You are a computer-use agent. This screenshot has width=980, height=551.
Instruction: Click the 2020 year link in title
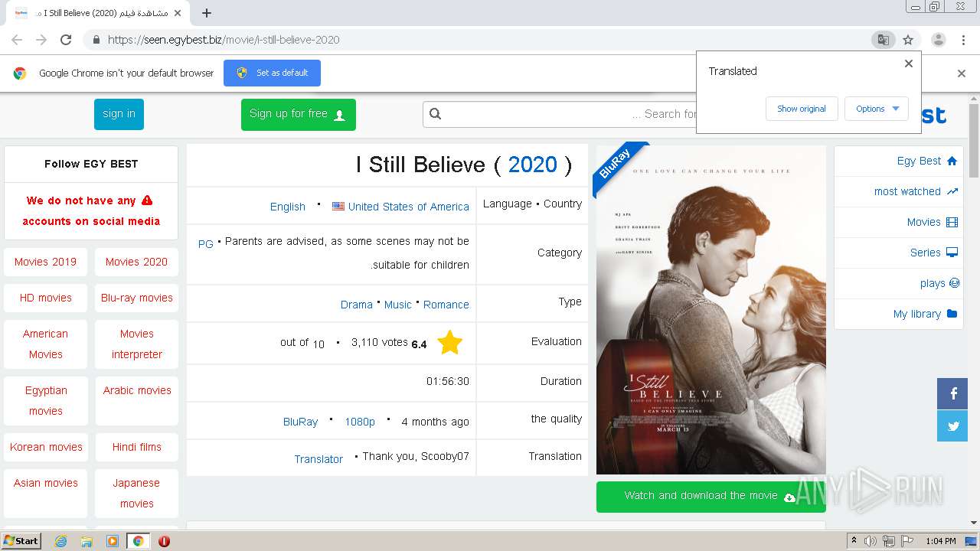533,165
